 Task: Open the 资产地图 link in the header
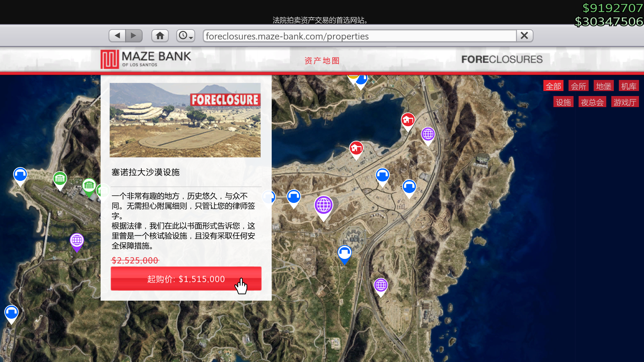point(322,61)
